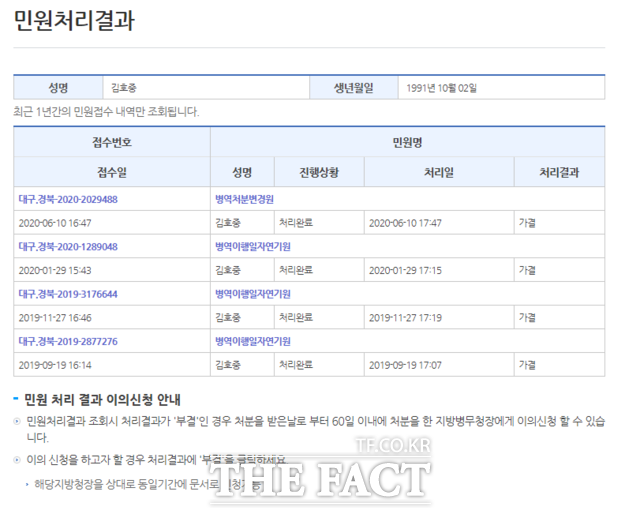
Task: Click 가결 result in 2020-06-10 row
Action: (527, 223)
